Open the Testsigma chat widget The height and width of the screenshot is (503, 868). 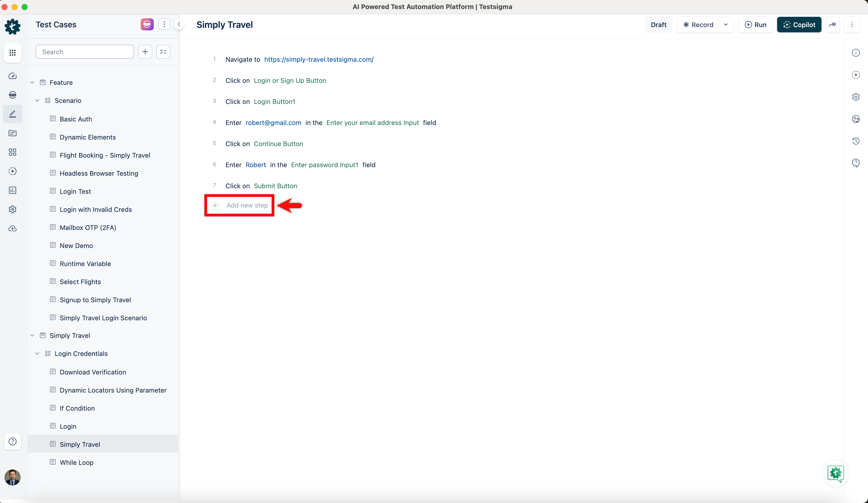tap(836, 473)
